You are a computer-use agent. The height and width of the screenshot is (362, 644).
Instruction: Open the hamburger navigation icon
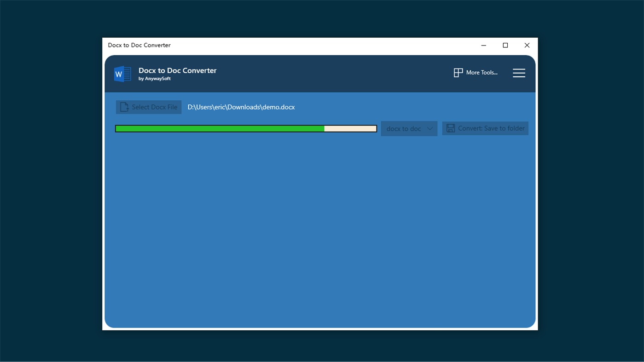click(519, 73)
